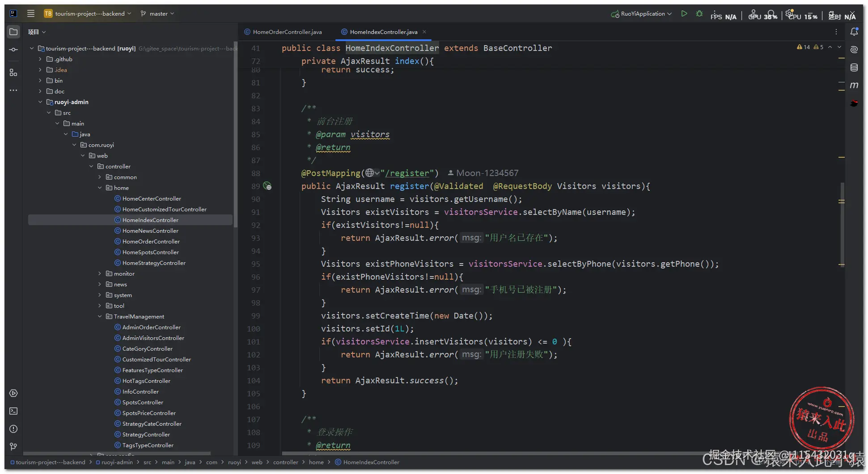Run the RuoYiApplication configuration

point(684,13)
